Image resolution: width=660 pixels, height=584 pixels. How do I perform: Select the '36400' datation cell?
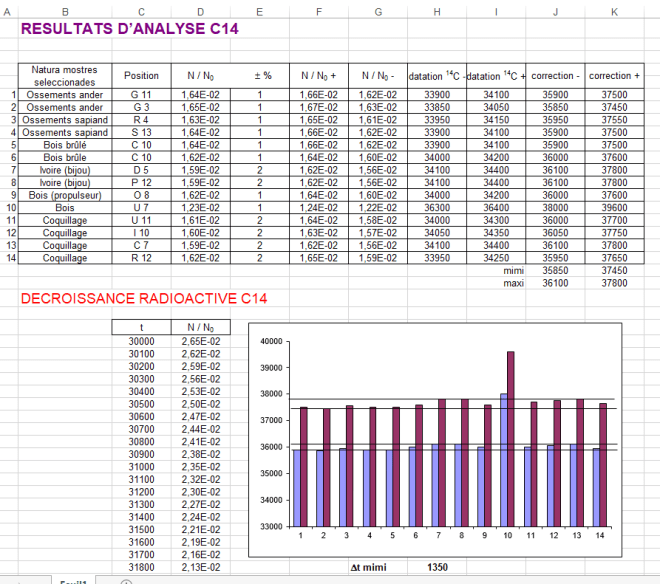[496, 208]
